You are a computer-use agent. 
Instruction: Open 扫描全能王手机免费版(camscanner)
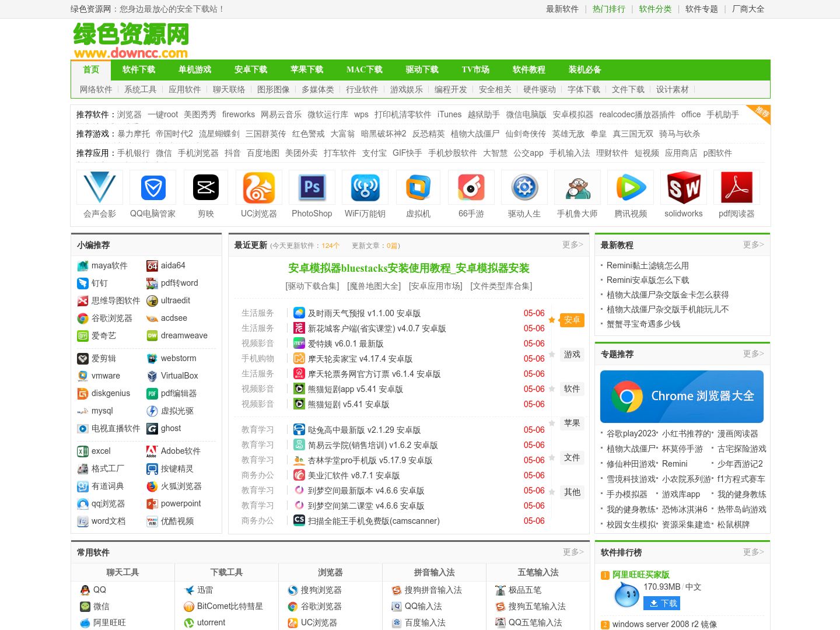pos(374,521)
